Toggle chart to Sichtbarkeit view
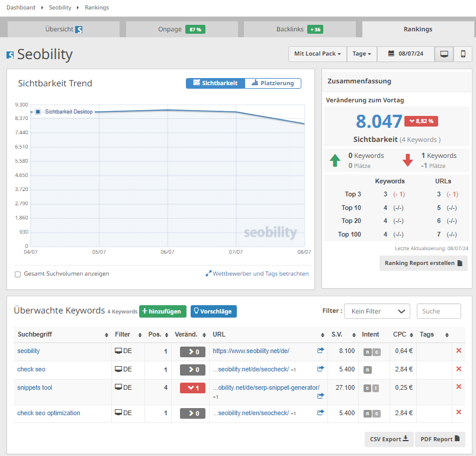Image resolution: width=476 pixels, height=456 pixels. pyautogui.click(x=216, y=83)
